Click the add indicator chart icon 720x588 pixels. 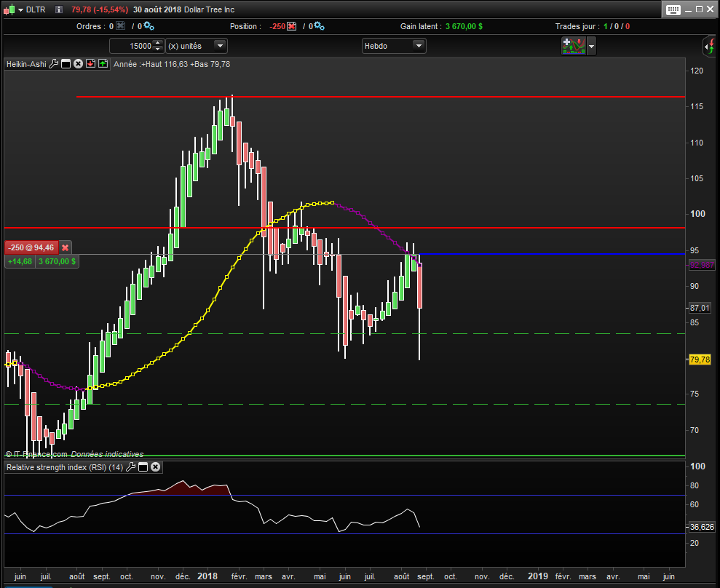(x=574, y=46)
